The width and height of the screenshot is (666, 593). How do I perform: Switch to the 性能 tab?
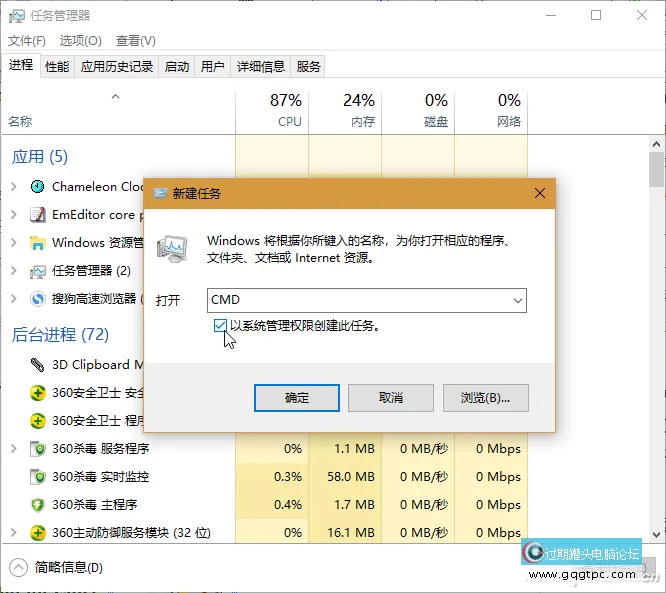pos(57,67)
